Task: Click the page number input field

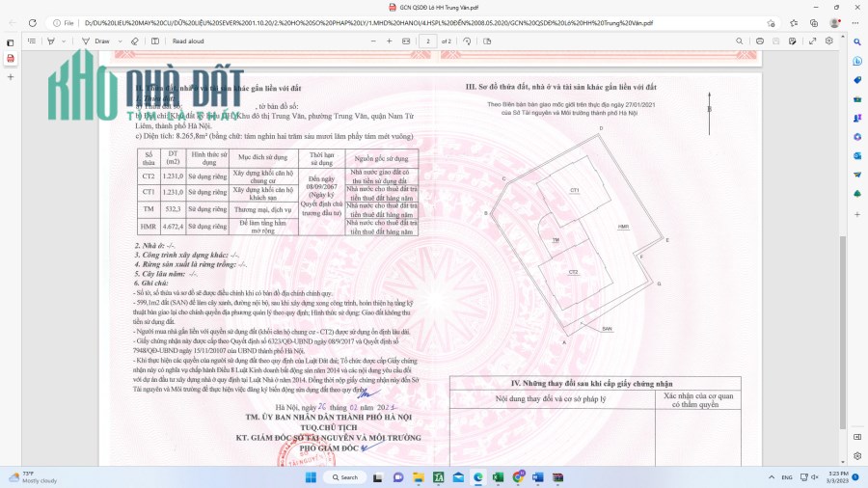Action: [x=427, y=41]
